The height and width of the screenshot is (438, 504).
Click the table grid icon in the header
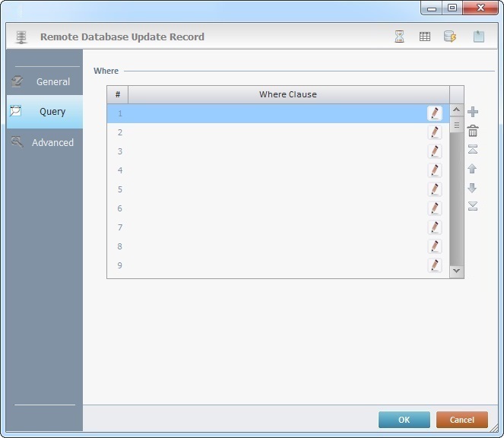(425, 36)
